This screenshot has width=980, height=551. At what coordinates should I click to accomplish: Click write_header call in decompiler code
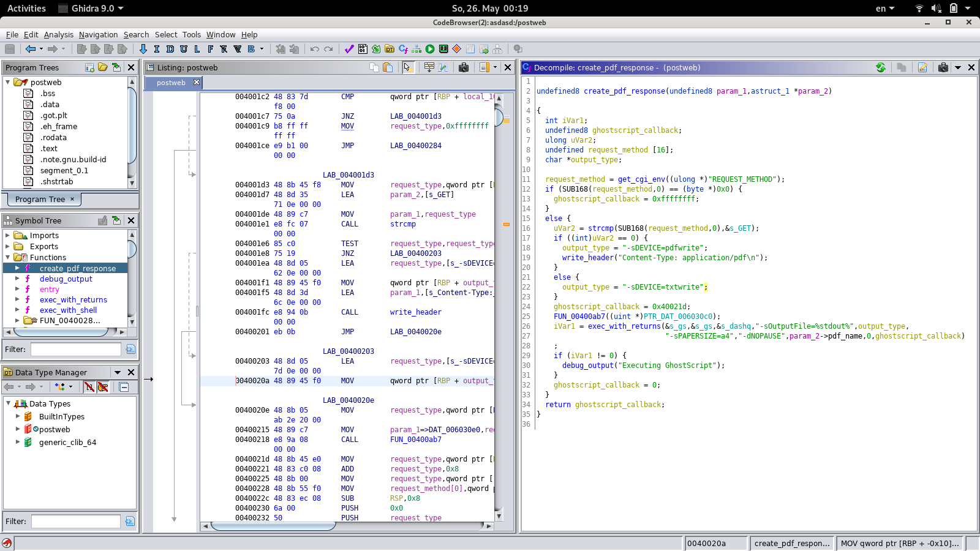[588, 258]
